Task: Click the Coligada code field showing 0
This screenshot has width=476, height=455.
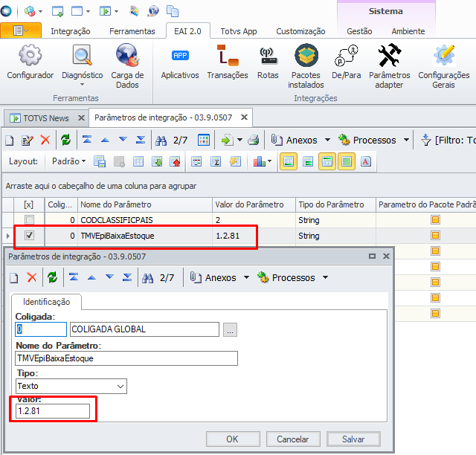Action: coord(41,329)
